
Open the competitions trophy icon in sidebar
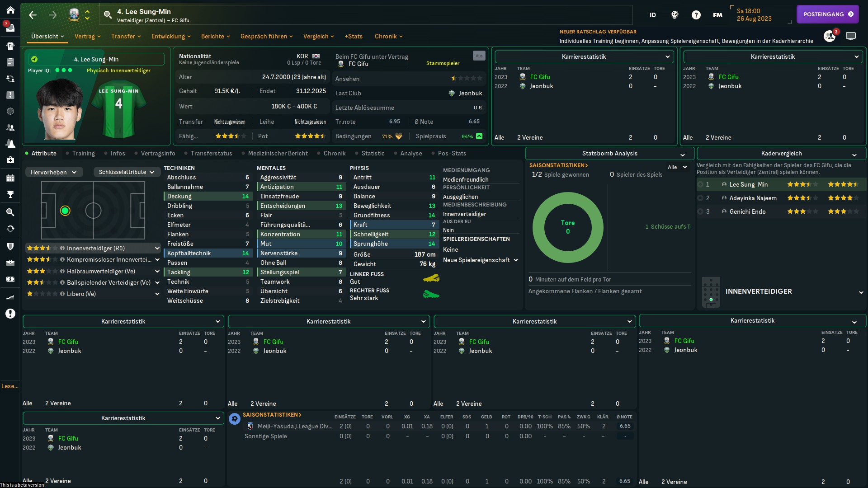click(10, 194)
